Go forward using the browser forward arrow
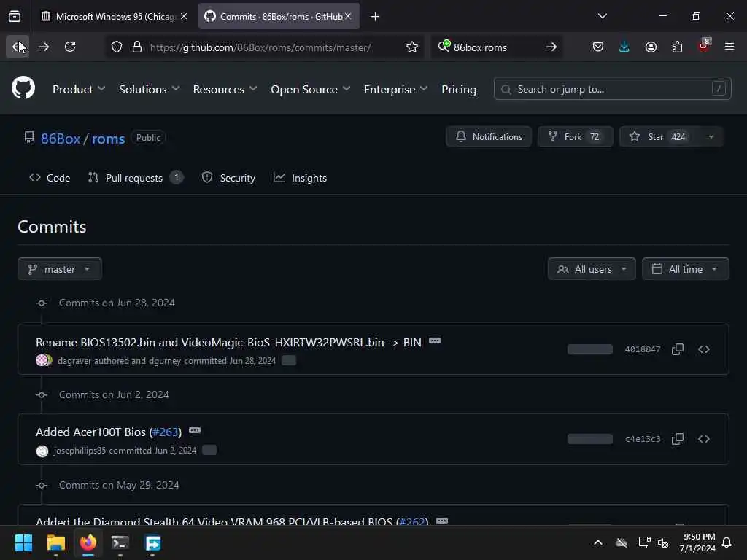Image resolution: width=747 pixels, height=560 pixels. click(x=43, y=47)
